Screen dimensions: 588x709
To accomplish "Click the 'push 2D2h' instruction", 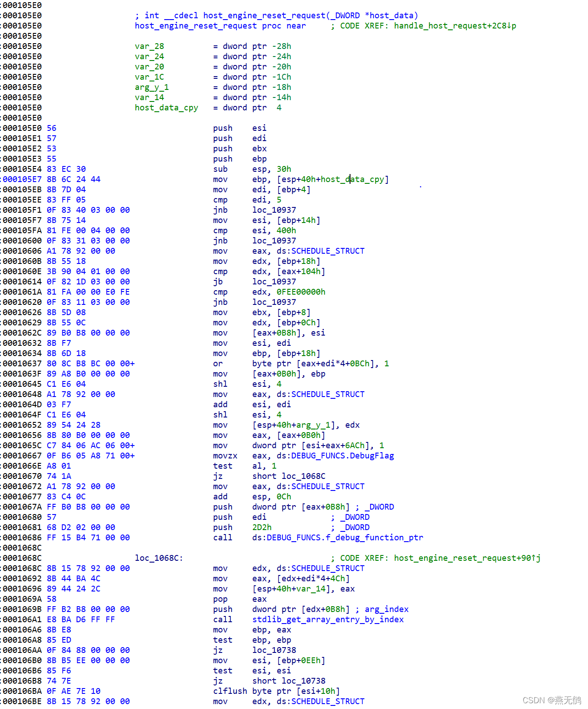I will pyautogui.click(x=242, y=527).
